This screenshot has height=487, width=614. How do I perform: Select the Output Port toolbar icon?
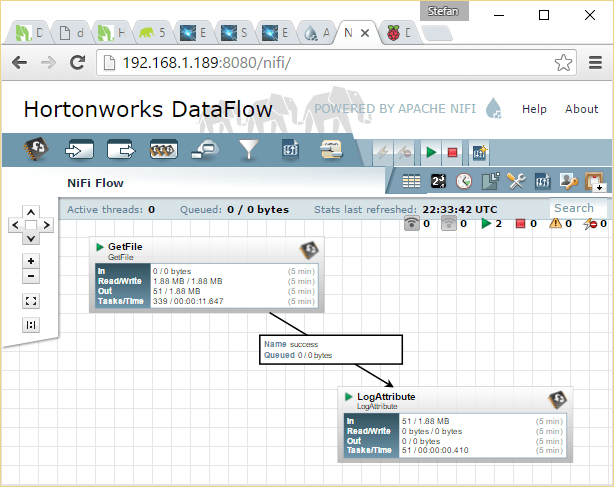click(121, 151)
